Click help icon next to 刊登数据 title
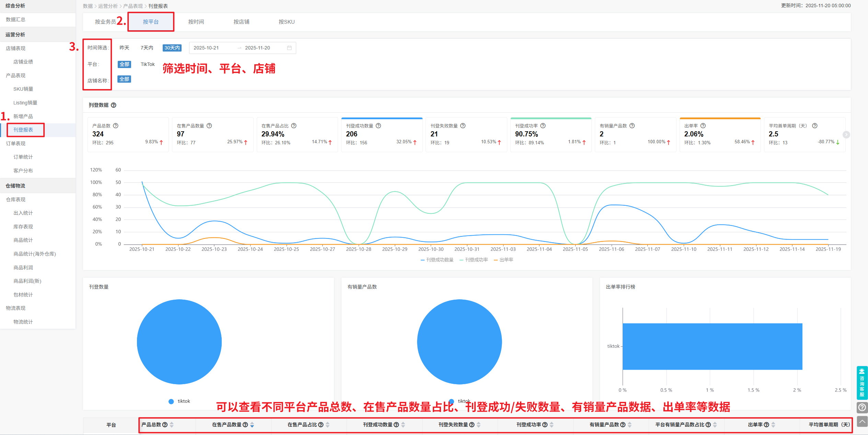This screenshot has height=435, width=868. pyautogui.click(x=114, y=105)
